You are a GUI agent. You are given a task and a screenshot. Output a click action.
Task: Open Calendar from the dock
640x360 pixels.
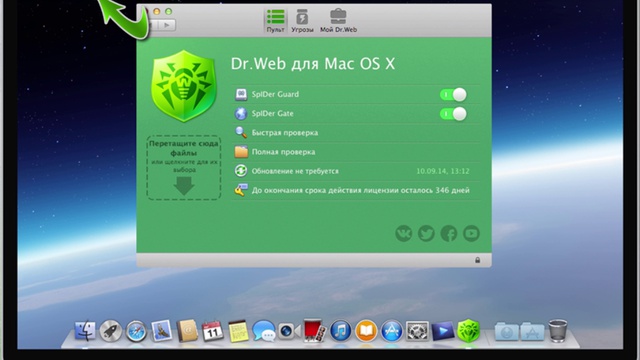(213, 331)
